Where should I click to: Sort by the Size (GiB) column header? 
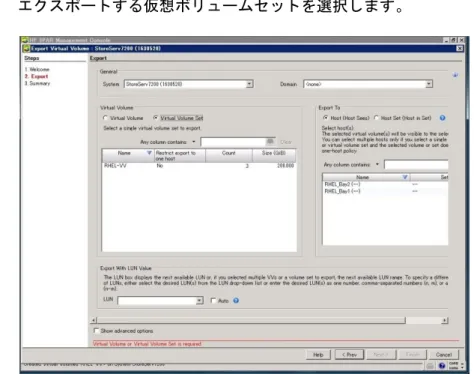[x=274, y=155]
